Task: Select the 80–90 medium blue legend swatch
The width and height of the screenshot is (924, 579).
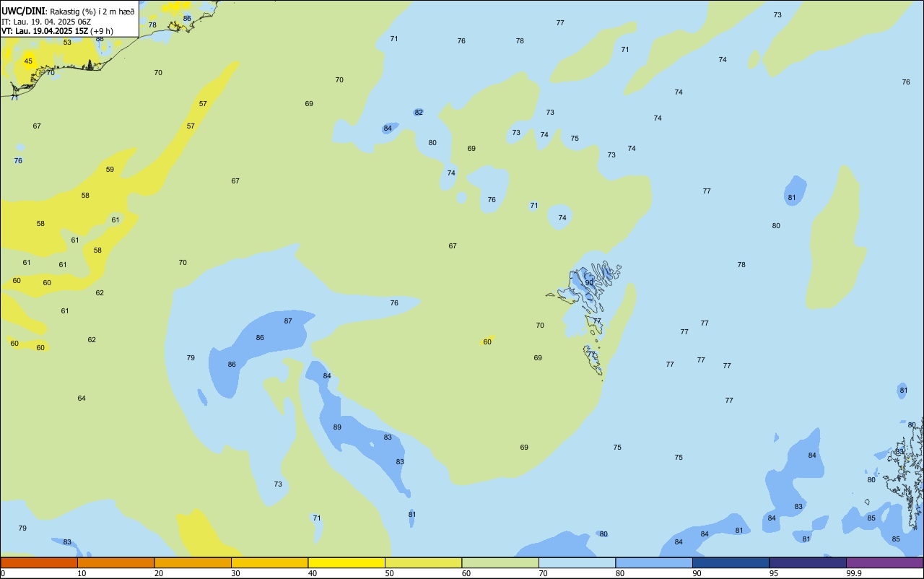Action: pos(654,562)
